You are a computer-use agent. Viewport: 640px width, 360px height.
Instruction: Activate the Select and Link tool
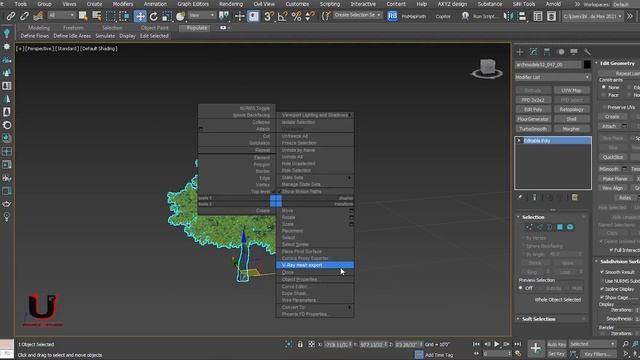[x=11, y=16]
